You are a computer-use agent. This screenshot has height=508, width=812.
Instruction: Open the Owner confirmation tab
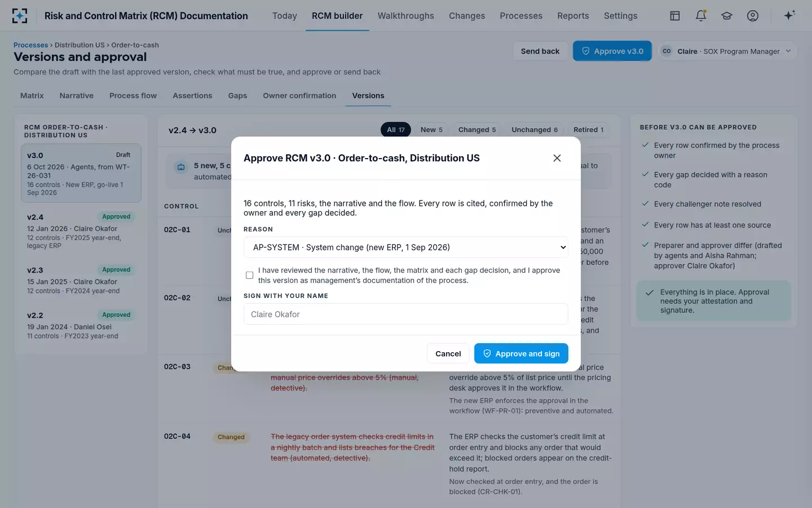coord(299,95)
